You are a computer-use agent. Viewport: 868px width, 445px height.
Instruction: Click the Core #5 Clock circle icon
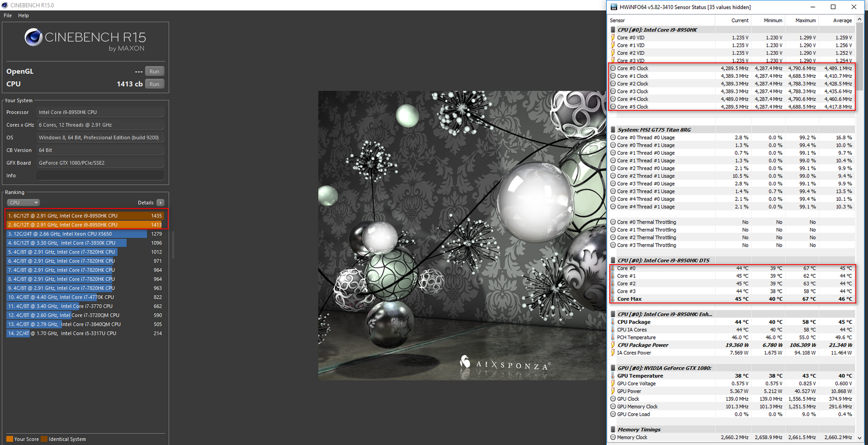tap(613, 106)
